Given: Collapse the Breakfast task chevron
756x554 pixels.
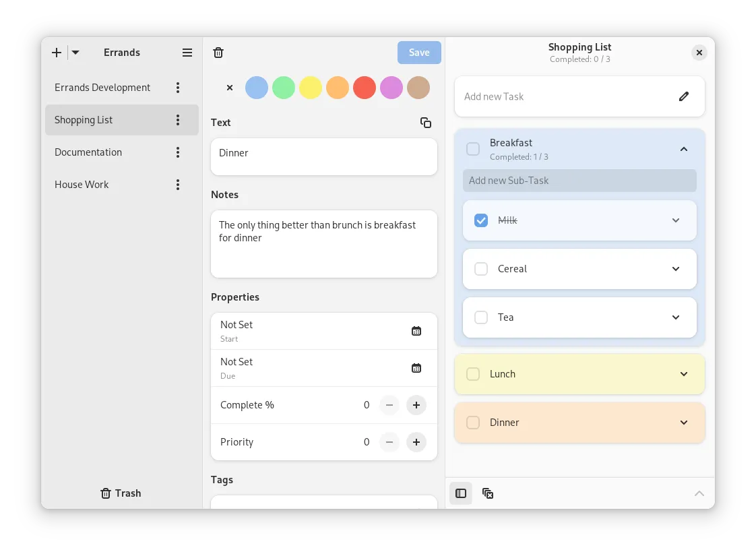Looking at the screenshot, I should click(x=684, y=149).
